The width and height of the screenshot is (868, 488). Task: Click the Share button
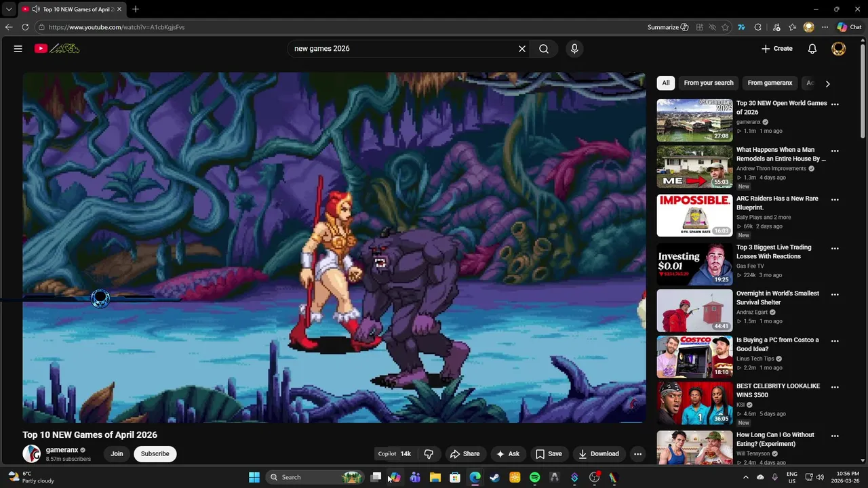(465, 453)
